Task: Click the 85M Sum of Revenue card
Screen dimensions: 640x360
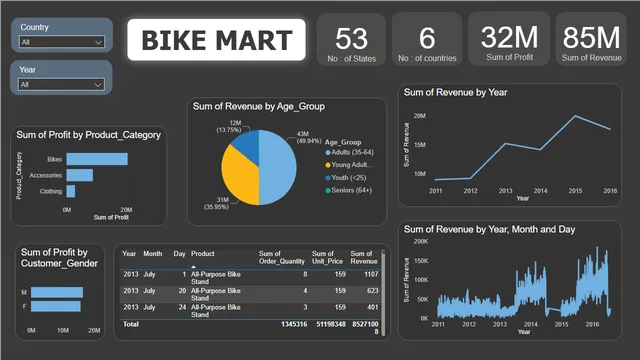Action: click(x=591, y=39)
